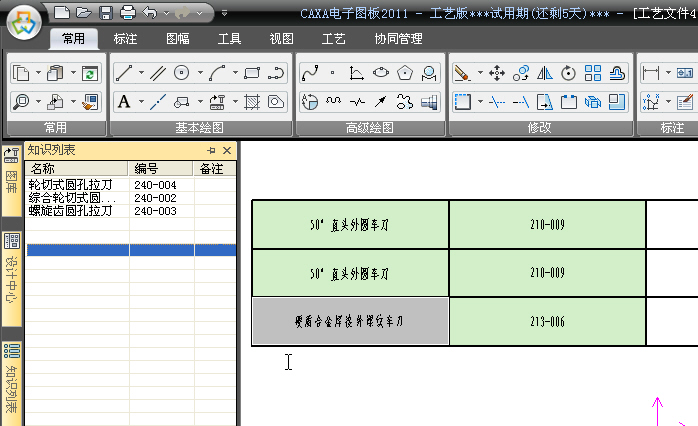Viewport: 698px width, 426px height.
Task: Select the Move tool with four arrows
Action: pyautogui.click(x=496, y=73)
